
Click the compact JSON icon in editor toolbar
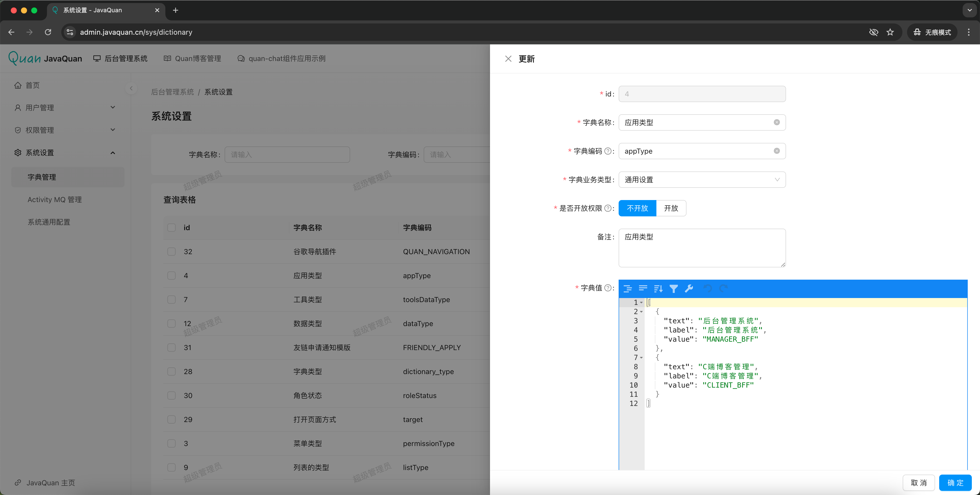click(643, 289)
